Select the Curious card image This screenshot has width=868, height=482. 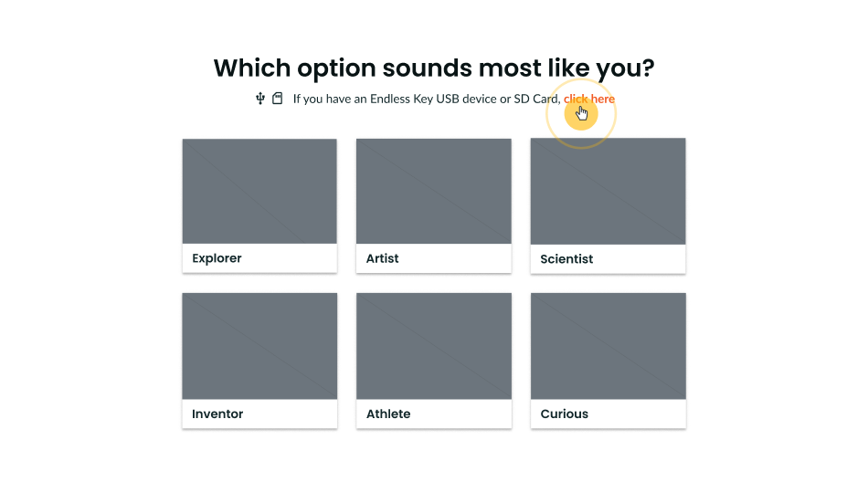coord(609,346)
